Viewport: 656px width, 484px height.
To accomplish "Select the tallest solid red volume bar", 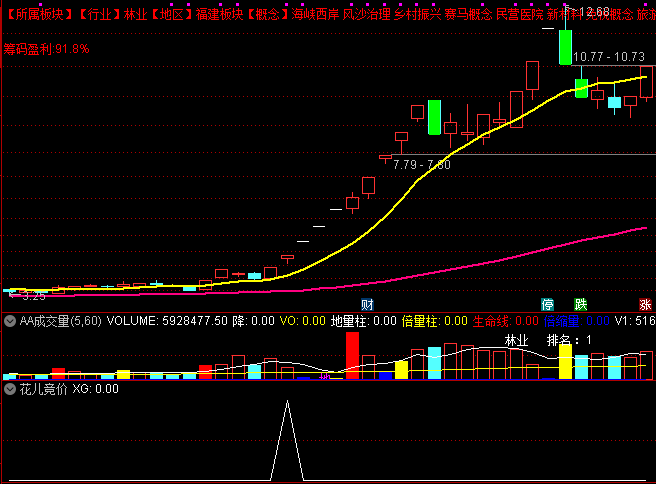I will point(352,356).
